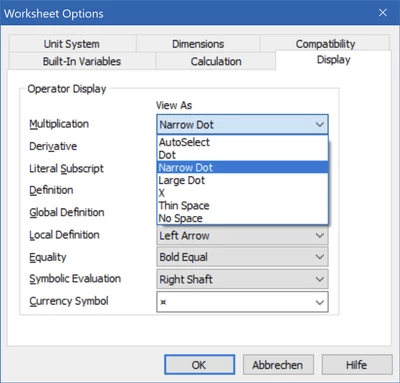Click the View As column heading

tap(174, 105)
